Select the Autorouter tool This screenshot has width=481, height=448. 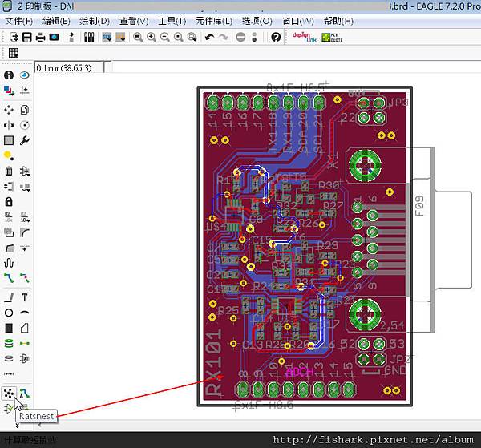[25, 394]
